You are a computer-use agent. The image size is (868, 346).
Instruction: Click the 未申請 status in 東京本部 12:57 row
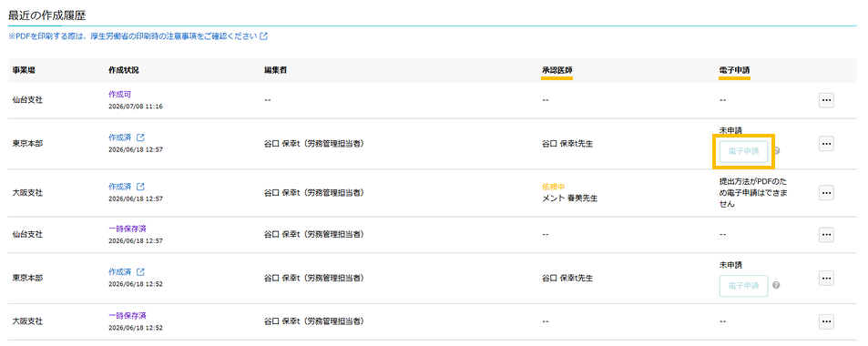point(730,130)
